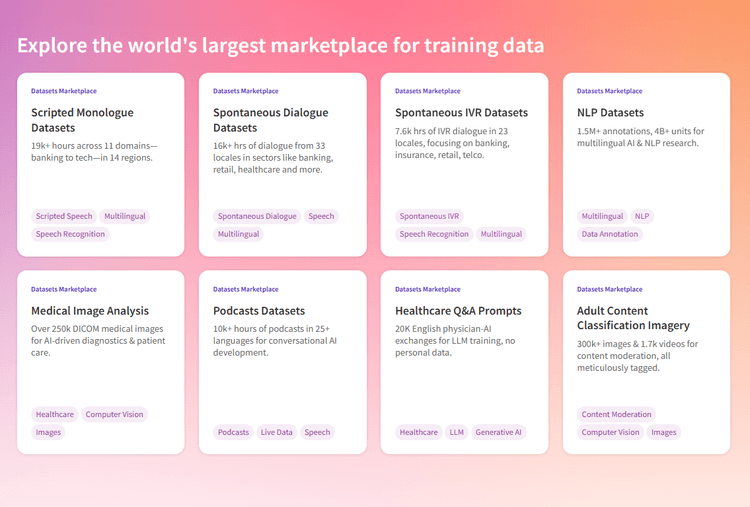Select the Podcasts tag pill

[233, 432]
